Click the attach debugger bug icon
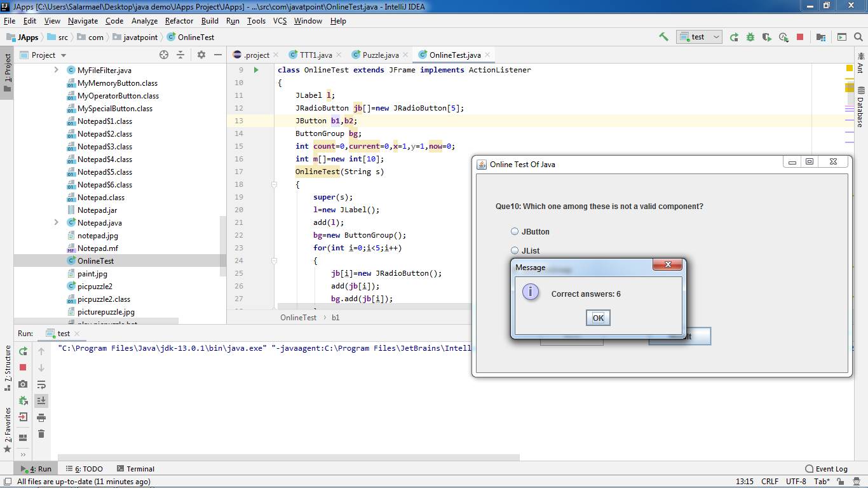This screenshot has height=488, width=868. [23, 400]
